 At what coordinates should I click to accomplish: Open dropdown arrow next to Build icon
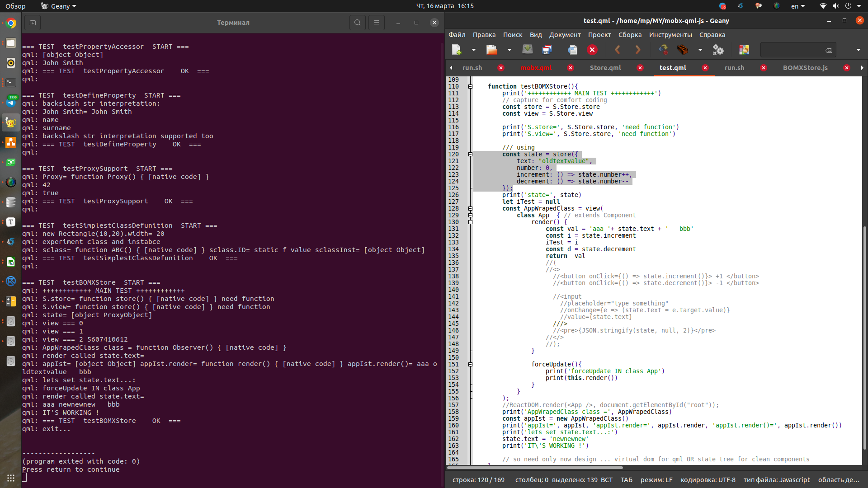click(700, 50)
